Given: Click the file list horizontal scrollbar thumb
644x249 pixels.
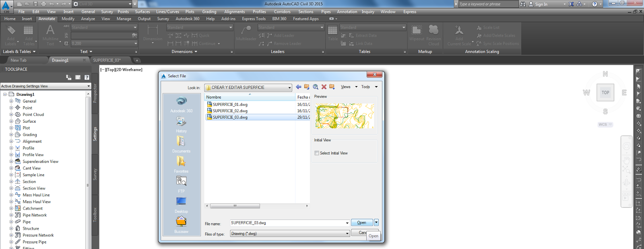Looking at the screenshot, I should (235, 206).
